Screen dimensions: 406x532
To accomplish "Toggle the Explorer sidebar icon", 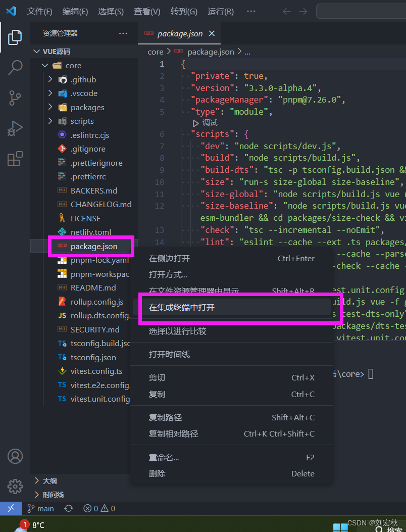I will (15, 36).
